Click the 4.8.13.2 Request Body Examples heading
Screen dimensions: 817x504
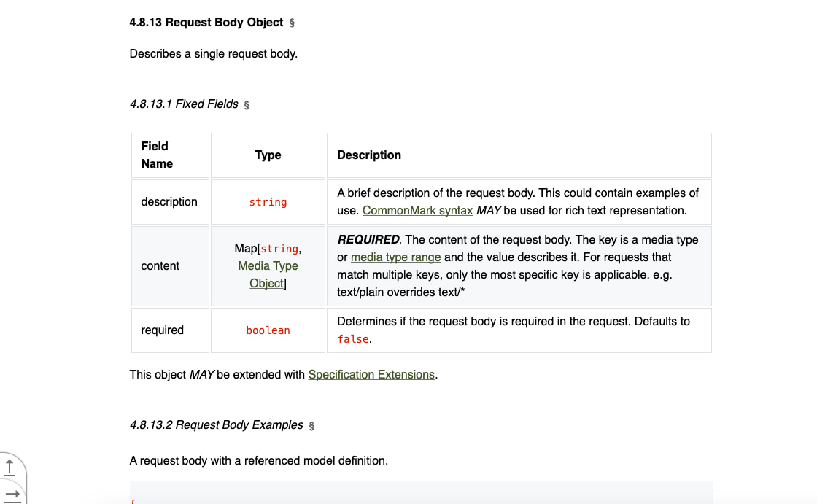pos(216,425)
